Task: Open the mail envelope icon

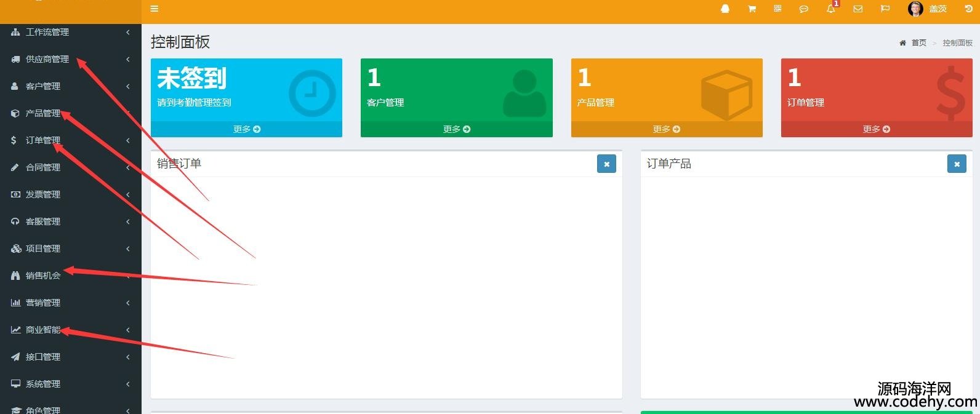Action: click(857, 9)
